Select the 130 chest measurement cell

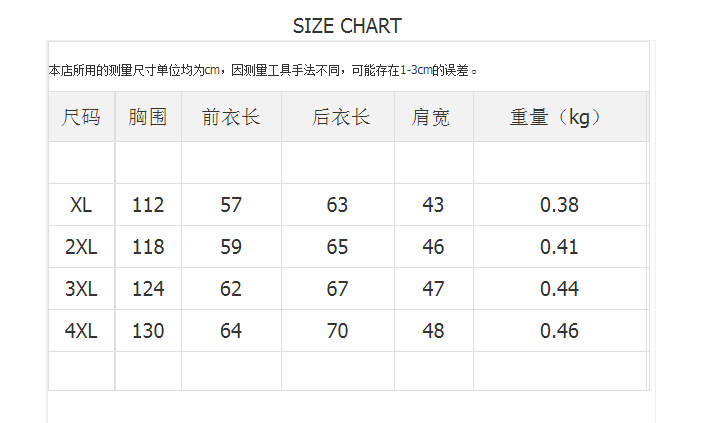pos(148,330)
